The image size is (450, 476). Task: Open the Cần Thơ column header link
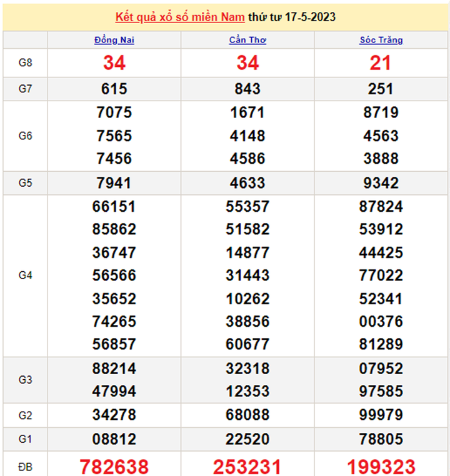pos(247,40)
